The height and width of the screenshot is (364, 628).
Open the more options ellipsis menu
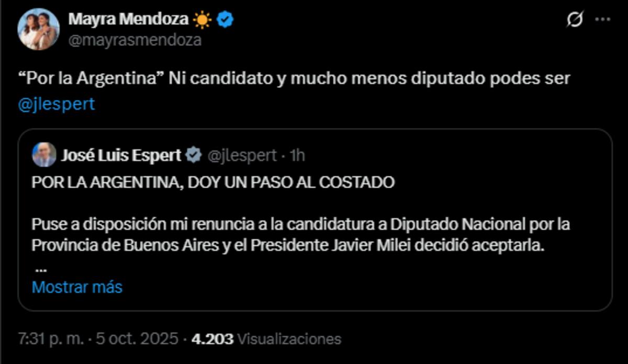point(603,19)
